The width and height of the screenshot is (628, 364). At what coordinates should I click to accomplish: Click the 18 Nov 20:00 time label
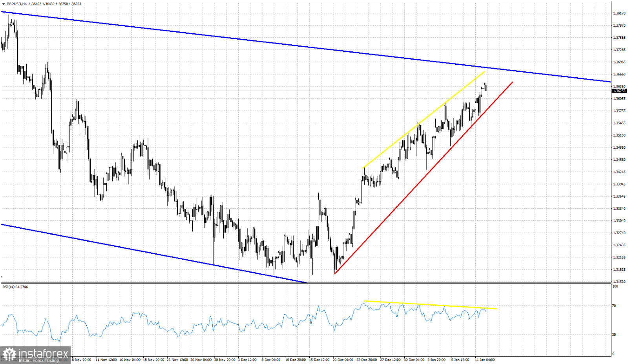tap(153, 360)
